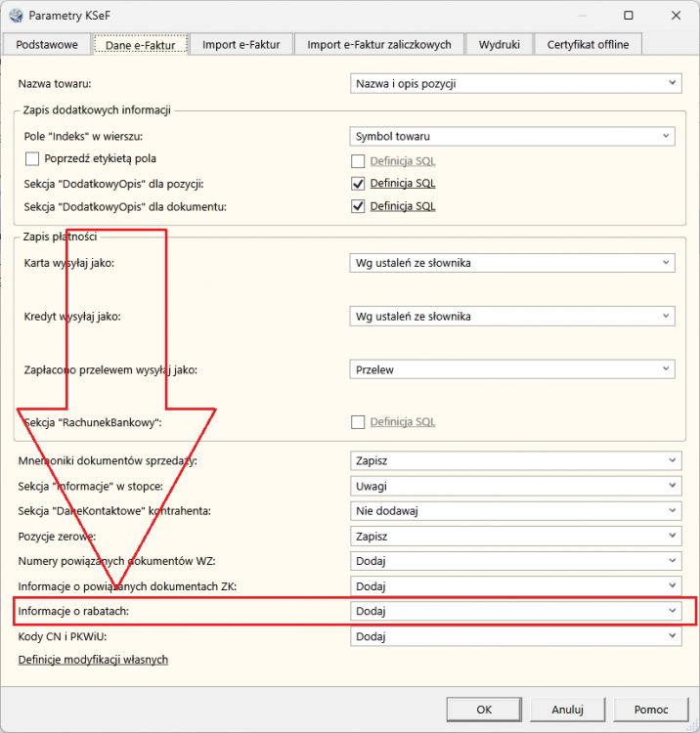Open Definicja SQL link for DodatkowyOpis dla dokumentu

pyautogui.click(x=403, y=206)
